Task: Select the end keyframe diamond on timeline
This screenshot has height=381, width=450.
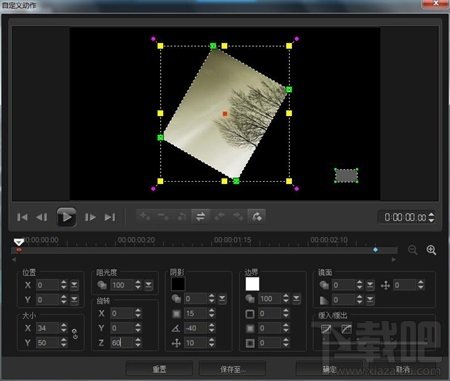Action: pos(376,250)
